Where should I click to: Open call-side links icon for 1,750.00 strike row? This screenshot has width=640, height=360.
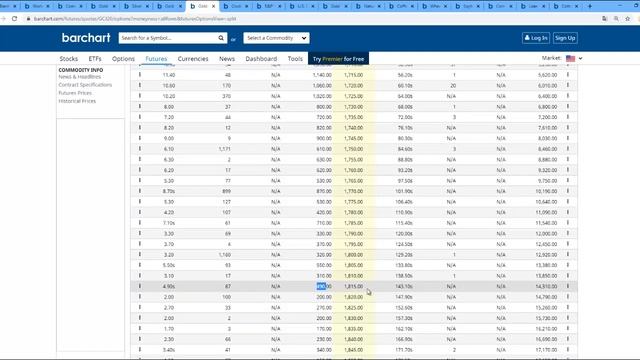point(140,149)
